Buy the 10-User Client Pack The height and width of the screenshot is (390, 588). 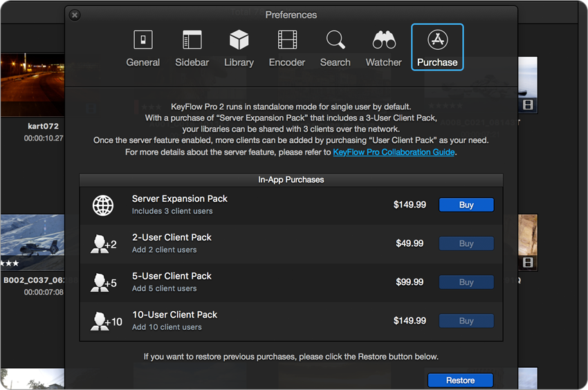click(x=466, y=321)
